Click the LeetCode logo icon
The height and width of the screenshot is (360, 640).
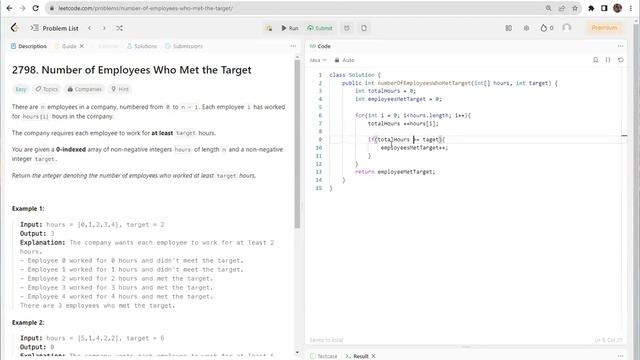15,28
